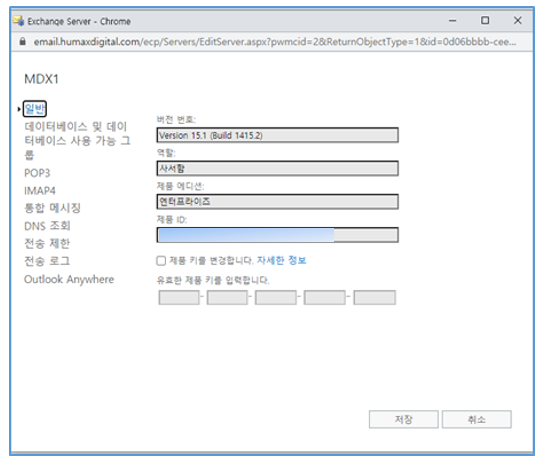Click the first product key segment box
The width and height of the screenshot is (542, 462).
click(x=179, y=298)
